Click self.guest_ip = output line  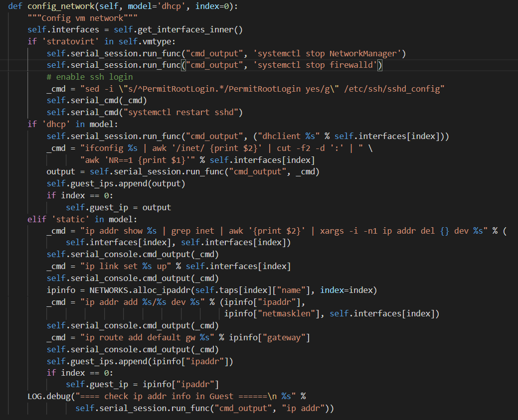click(118, 207)
